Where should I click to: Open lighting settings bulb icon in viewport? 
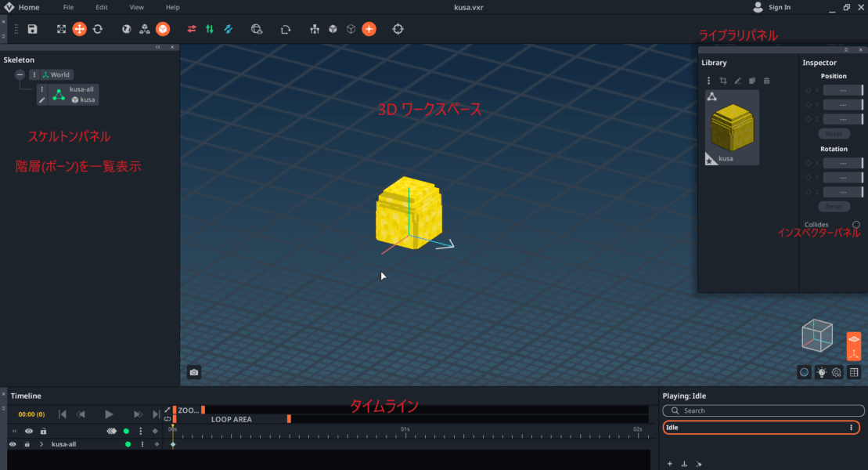point(822,372)
